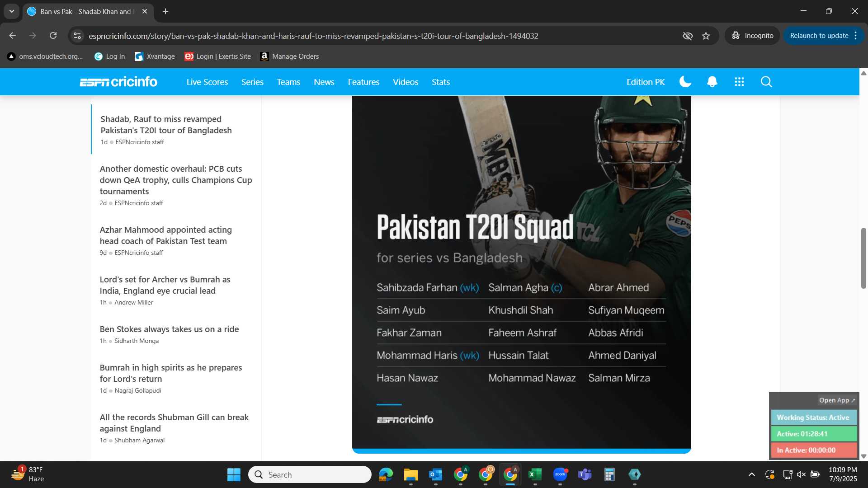Open Microsoft Teams from taskbar
This screenshot has height=488, width=868.
click(585, 474)
